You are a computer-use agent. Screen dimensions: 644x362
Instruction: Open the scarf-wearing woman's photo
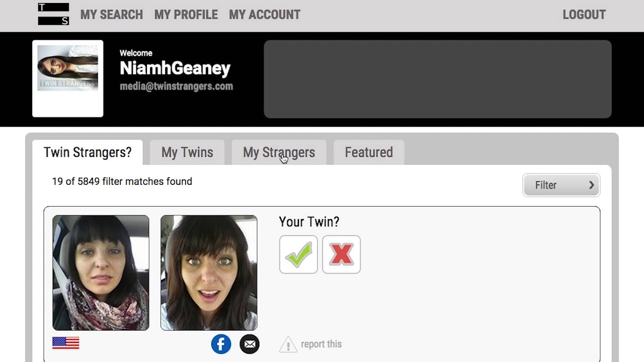click(x=101, y=273)
